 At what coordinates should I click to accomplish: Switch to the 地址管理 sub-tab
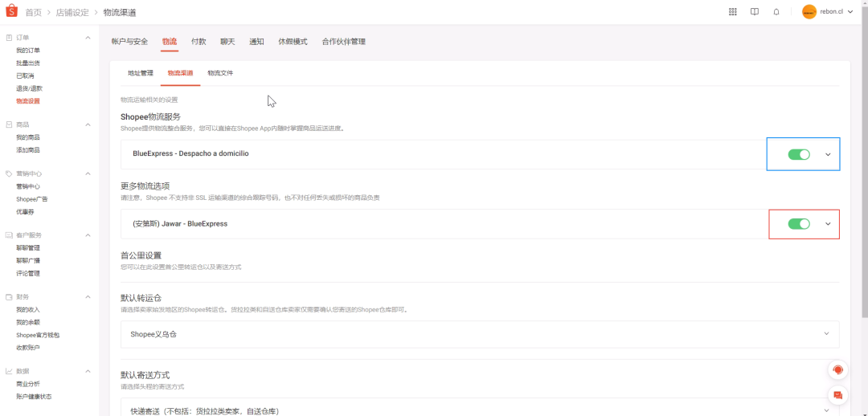coord(141,73)
